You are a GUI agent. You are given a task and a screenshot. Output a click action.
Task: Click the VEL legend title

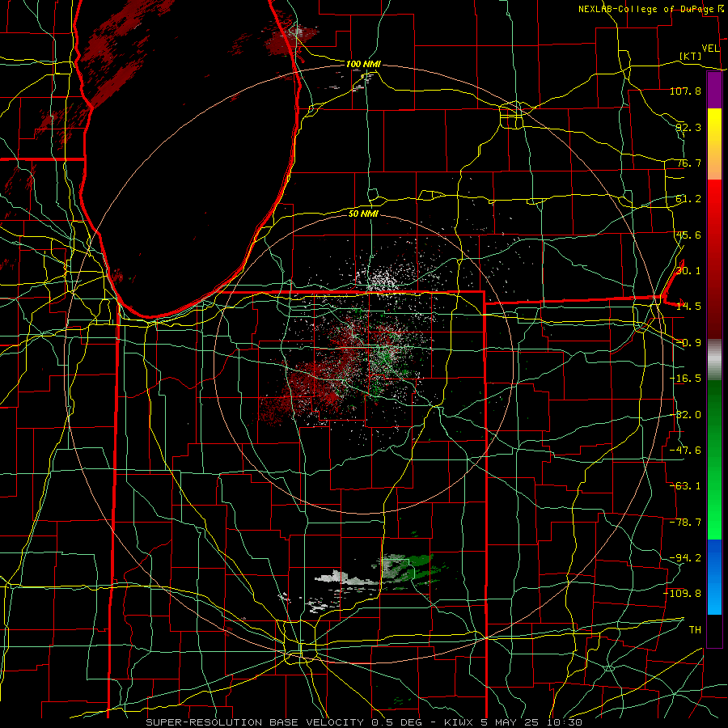pos(711,49)
